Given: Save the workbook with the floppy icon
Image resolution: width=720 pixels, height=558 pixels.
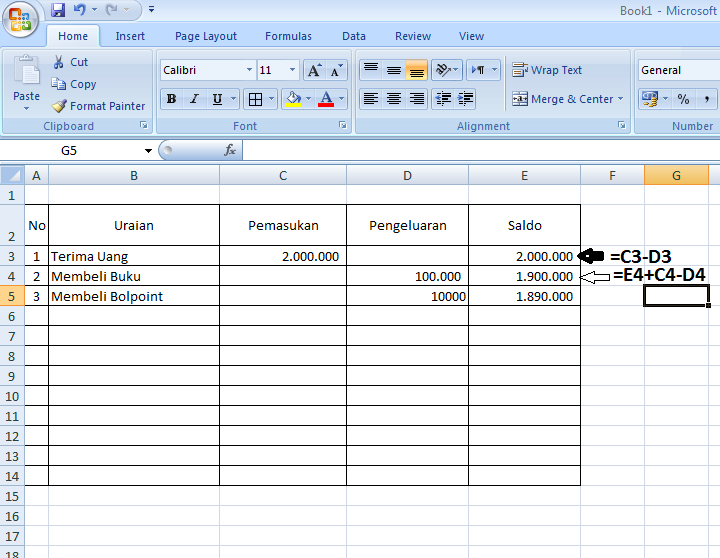Looking at the screenshot, I should [58, 10].
